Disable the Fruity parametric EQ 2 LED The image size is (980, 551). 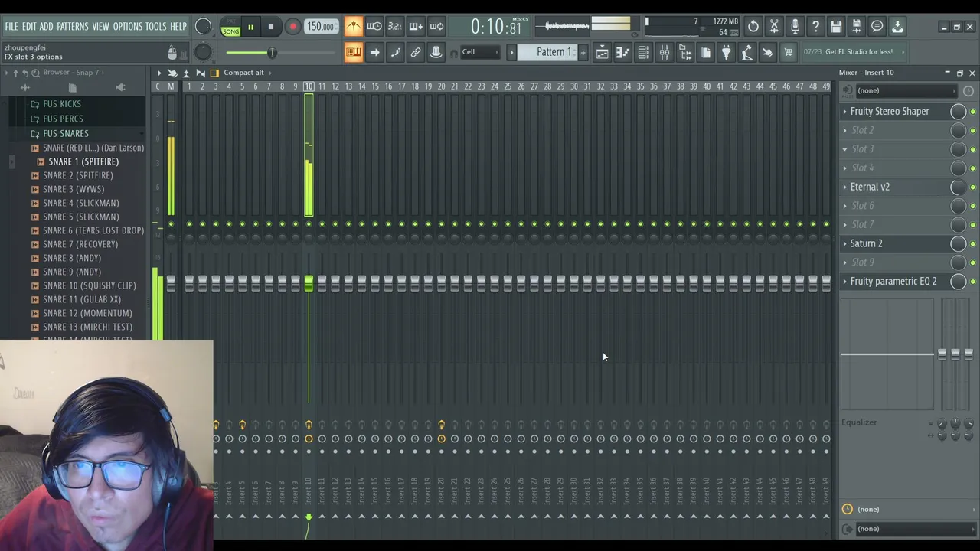pos(973,282)
